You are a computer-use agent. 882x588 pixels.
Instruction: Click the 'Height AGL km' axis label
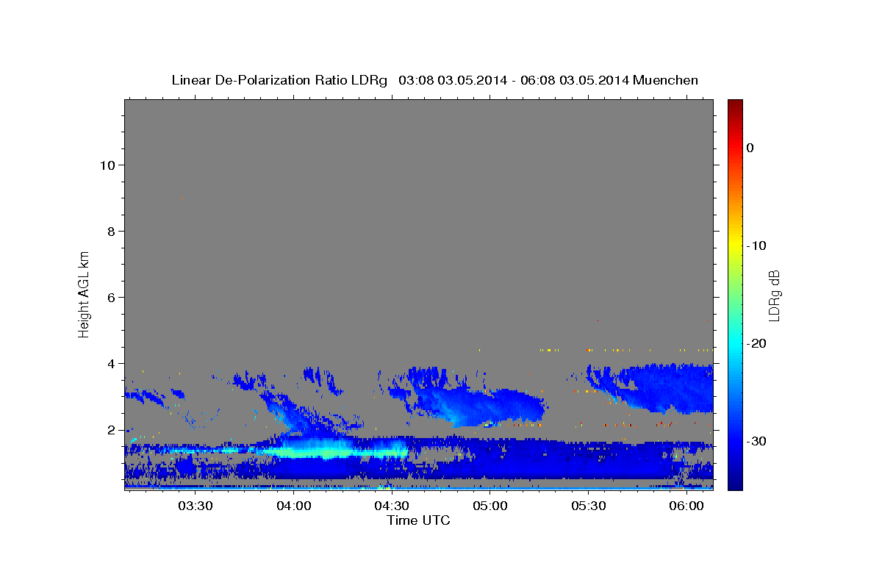point(85,293)
